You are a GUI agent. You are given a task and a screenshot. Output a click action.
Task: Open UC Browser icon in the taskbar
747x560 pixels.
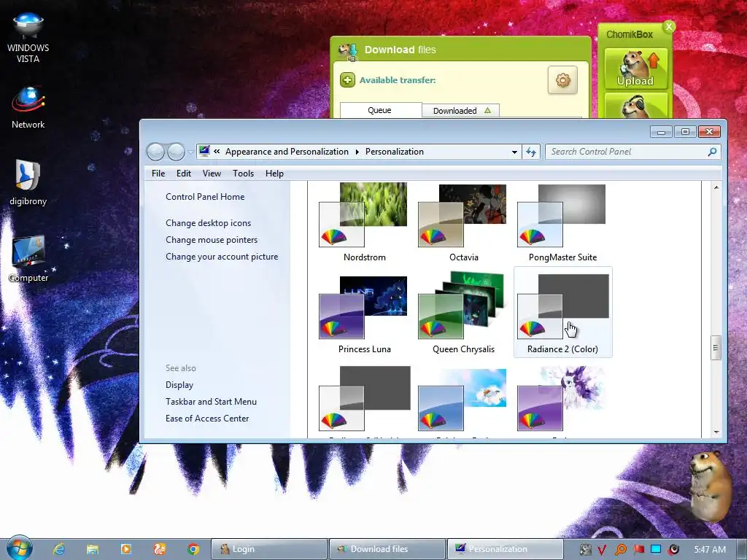(x=160, y=549)
